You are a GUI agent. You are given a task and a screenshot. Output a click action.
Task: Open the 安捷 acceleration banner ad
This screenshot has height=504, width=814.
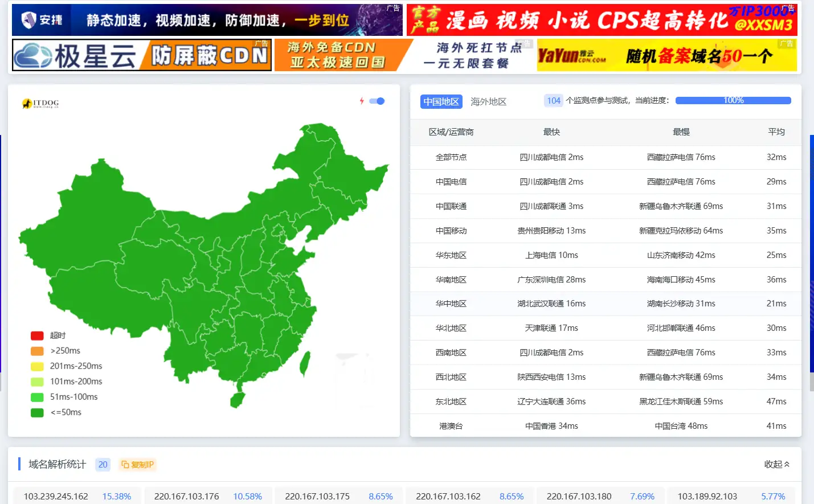pos(207,20)
